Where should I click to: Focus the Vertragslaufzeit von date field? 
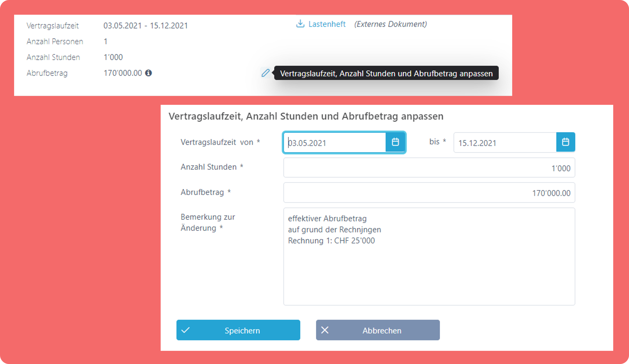[335, 142]
